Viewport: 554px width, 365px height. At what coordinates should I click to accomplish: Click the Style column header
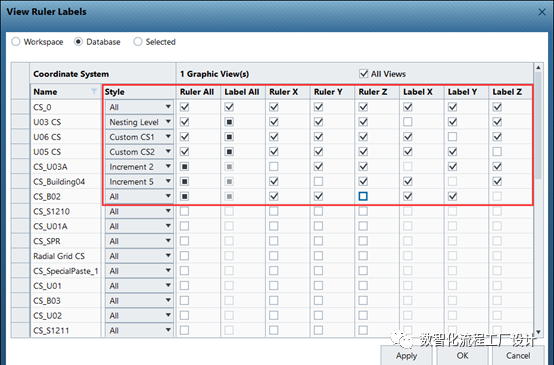click(139, 92)
